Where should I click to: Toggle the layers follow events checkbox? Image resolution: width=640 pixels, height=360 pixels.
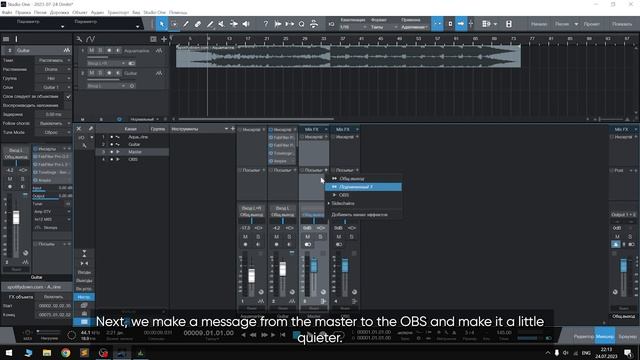[x=68, y=97]
